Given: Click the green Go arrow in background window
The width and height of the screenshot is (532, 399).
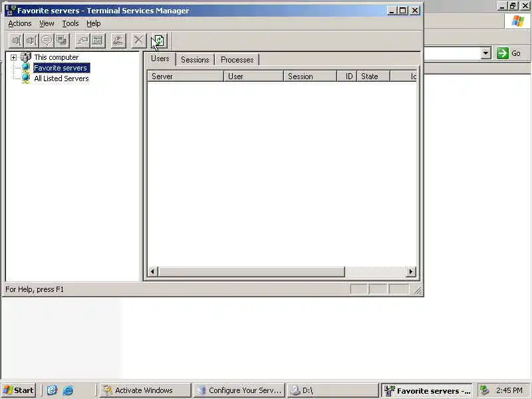Looking at the screenshot, I should (503, 53).
